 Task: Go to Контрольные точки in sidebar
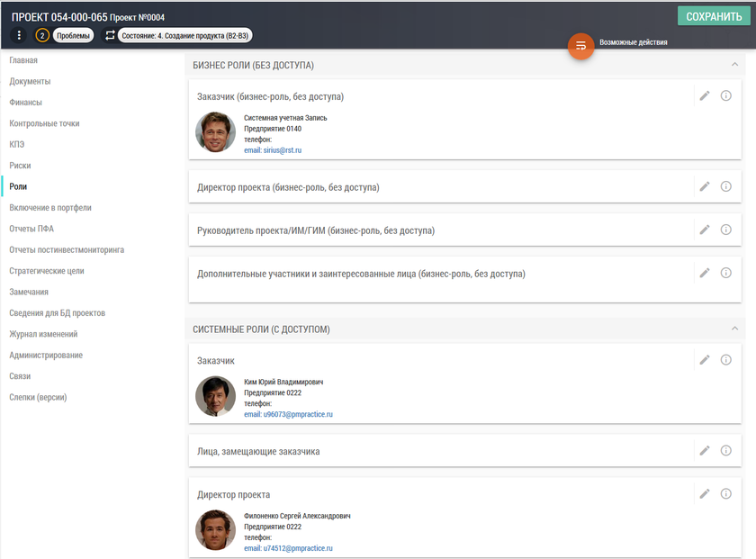44,123
